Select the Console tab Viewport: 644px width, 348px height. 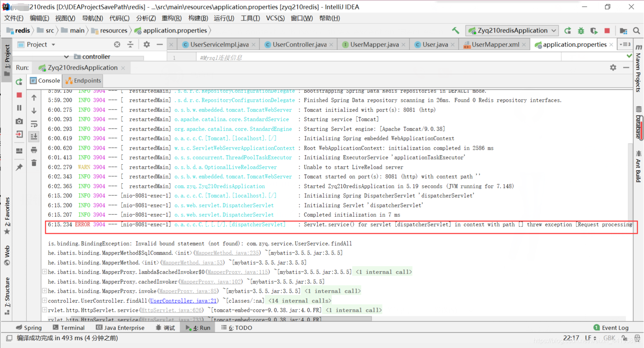click(45, 80)
